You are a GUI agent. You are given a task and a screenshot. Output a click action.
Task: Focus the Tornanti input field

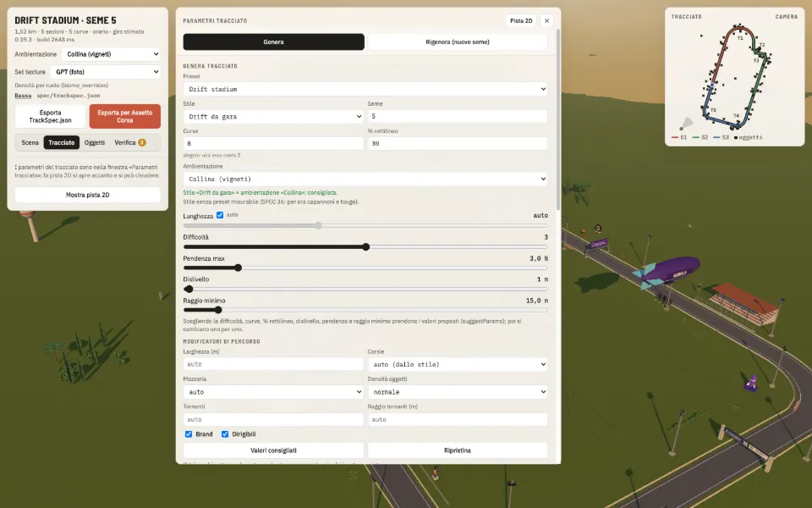(x=273, y=419)
